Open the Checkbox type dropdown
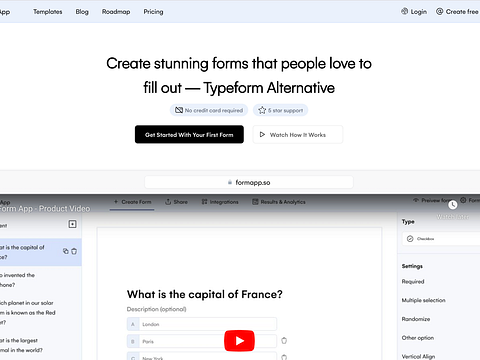 [441, 239]
